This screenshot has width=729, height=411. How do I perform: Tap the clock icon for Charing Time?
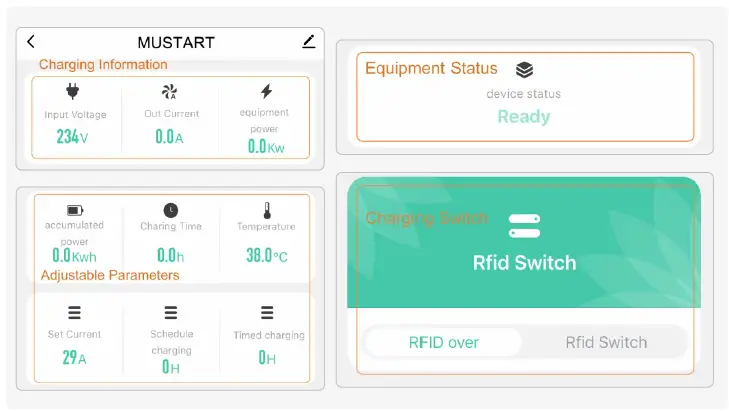171,211
